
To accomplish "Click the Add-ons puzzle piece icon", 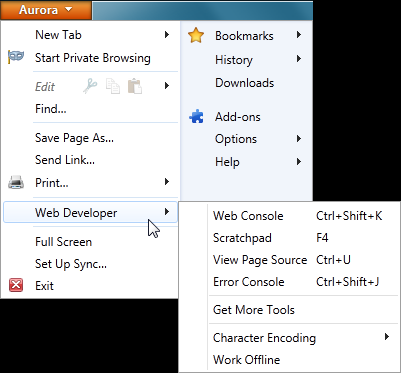I will [x=196, y=117].
